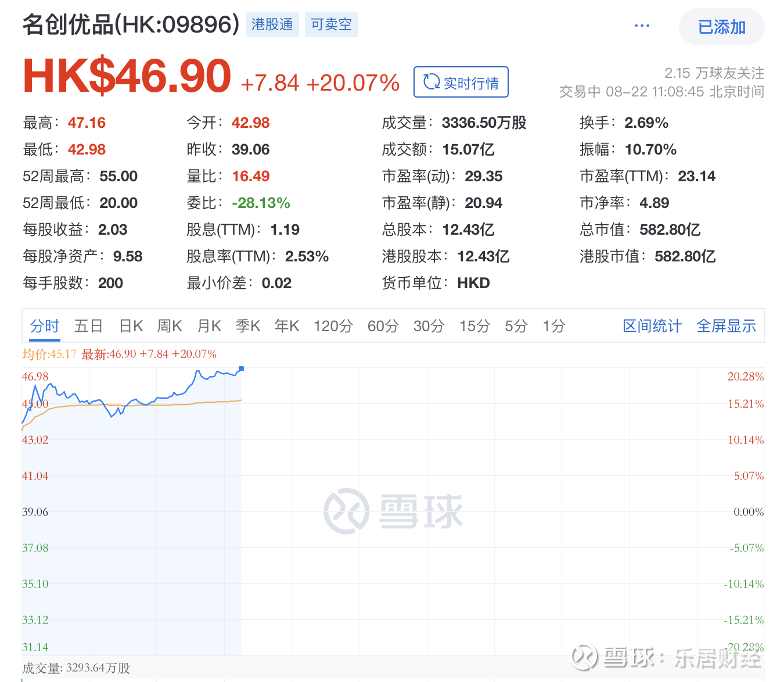This screenshot has width=784, height=682.
Task: Click the 总市值 value 582.80亿
Action: [x=670, y=229]
